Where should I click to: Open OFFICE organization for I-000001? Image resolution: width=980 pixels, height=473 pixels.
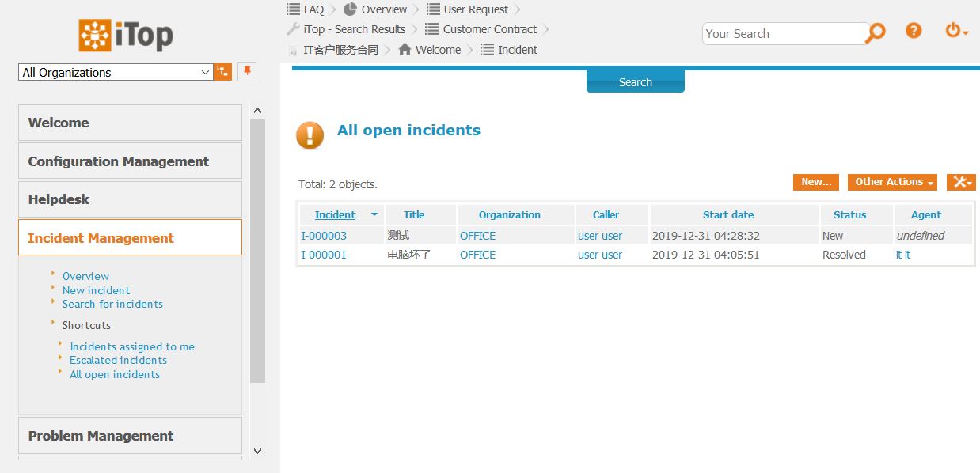click(477, 255)
